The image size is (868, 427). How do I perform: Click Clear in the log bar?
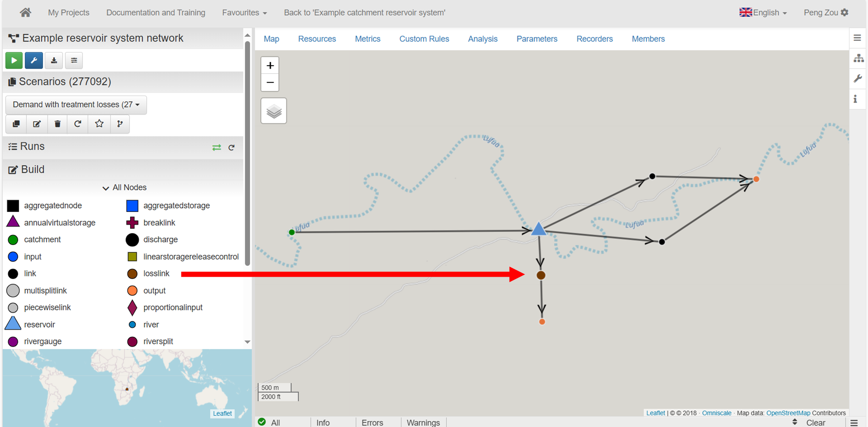pyautogui.click(x=815, y=423)
